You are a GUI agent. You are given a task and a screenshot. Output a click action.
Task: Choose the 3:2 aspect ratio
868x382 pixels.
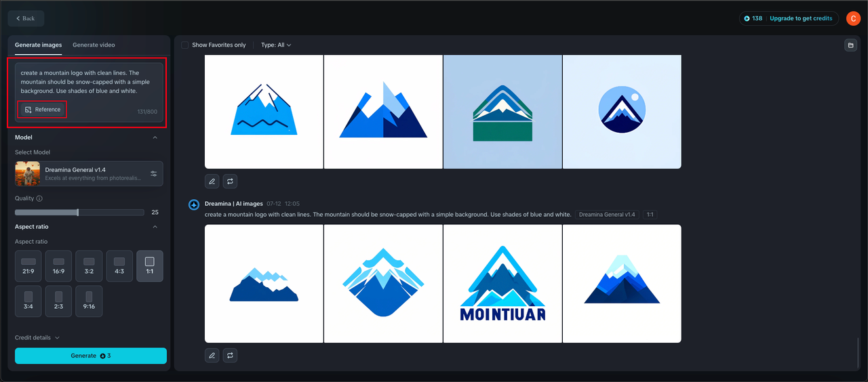[89, 266]
